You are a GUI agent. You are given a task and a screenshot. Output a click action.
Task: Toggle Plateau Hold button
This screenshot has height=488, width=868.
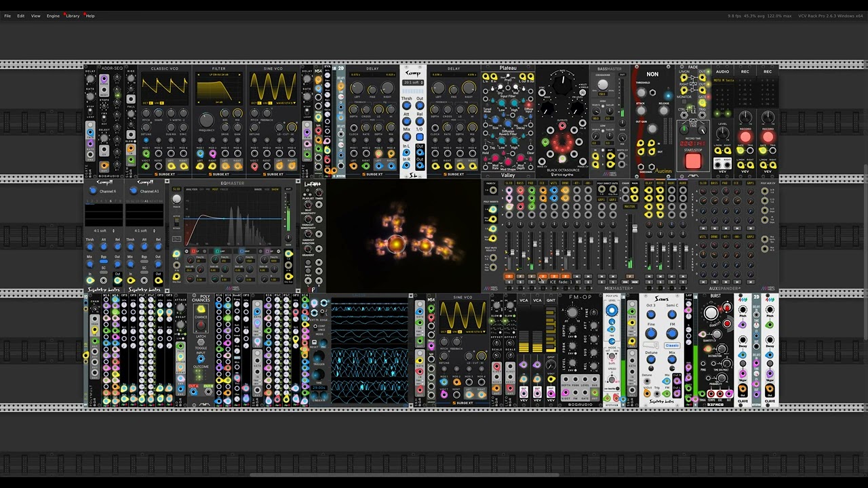pyautogui.click(x=486, y=140)
